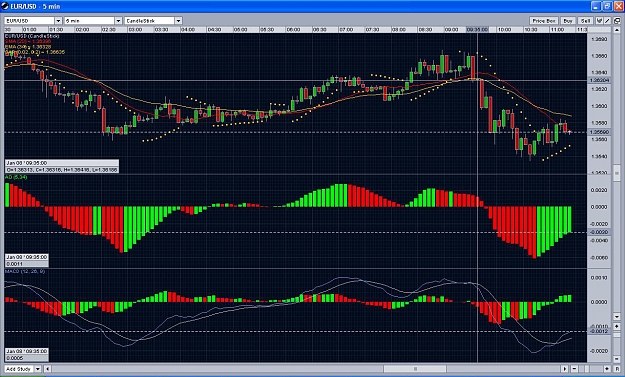This screenshot has height=377, width=625.
Task: Click the chart marker tool icon
Action: click(599, 21)
